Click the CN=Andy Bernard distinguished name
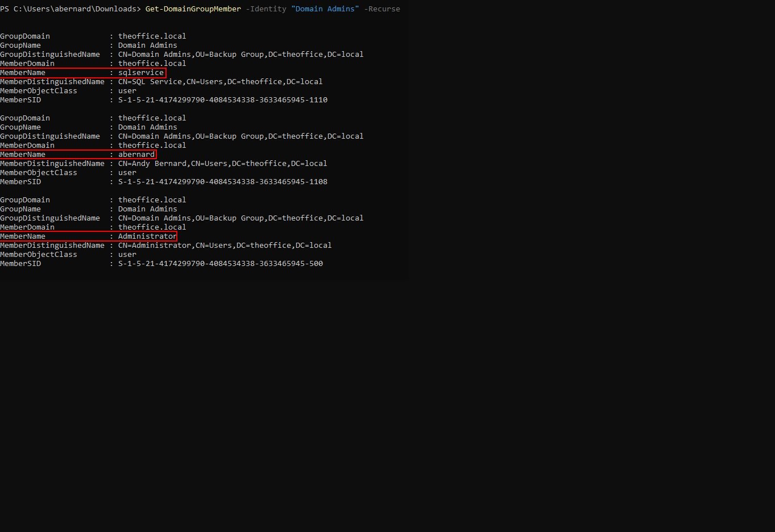The height and width of the screenshot is (532, 775). pyautogui.click(x=223, y=164)
